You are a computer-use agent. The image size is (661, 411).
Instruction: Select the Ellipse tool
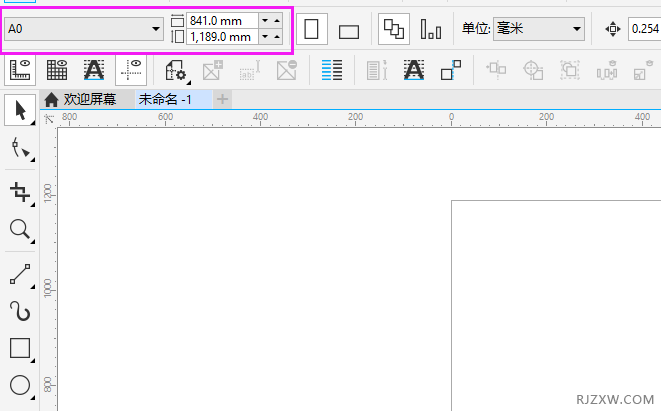[20, 386]
